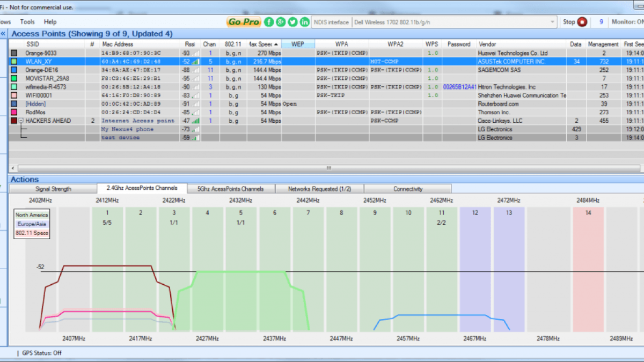Collapse the HACKERS AHEAD tree node

21,121
